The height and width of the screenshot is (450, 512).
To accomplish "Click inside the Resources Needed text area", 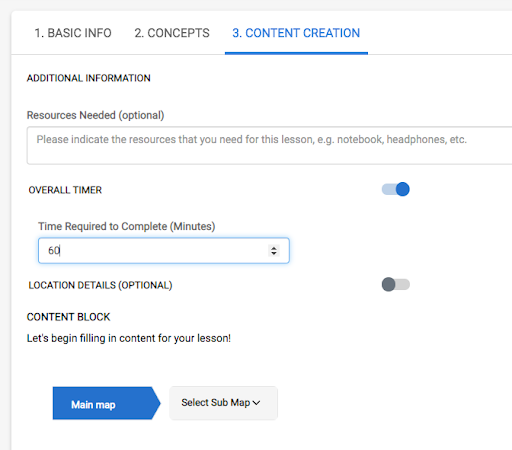I will [x=269, y=145].
